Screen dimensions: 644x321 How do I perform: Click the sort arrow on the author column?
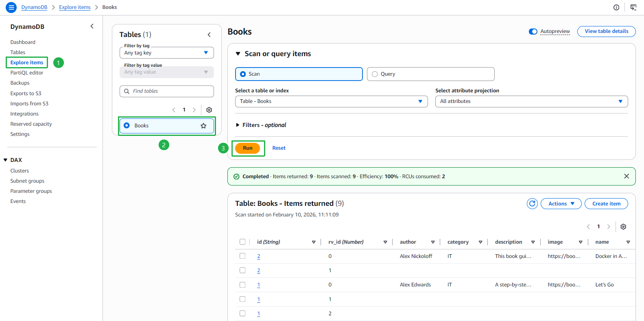click(x=433, y=242)
